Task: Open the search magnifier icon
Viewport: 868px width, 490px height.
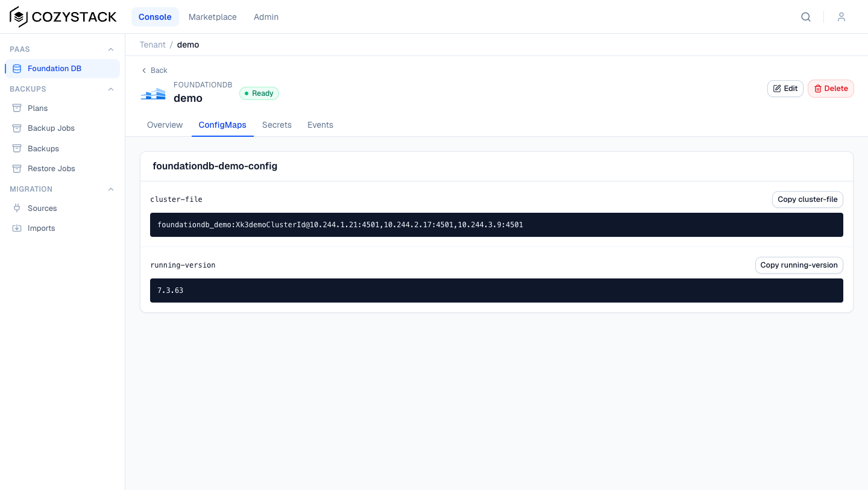Action: 806,17
